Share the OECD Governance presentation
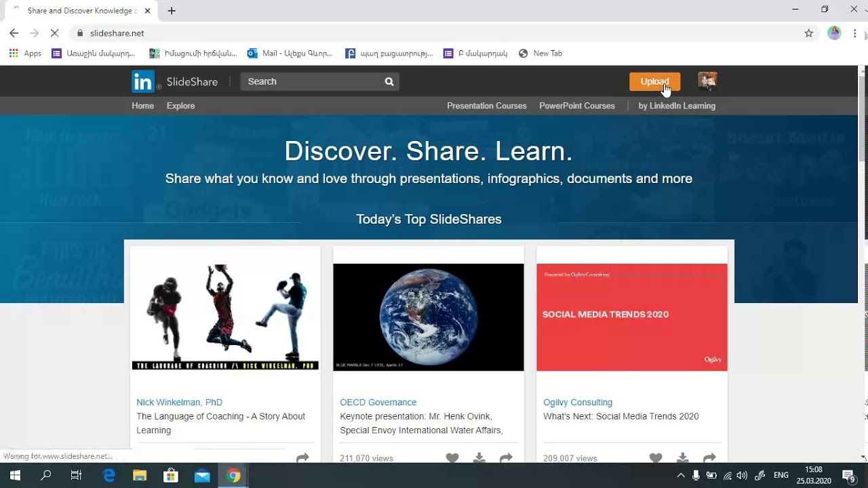 pyautogui.click(x=506, y=458)
